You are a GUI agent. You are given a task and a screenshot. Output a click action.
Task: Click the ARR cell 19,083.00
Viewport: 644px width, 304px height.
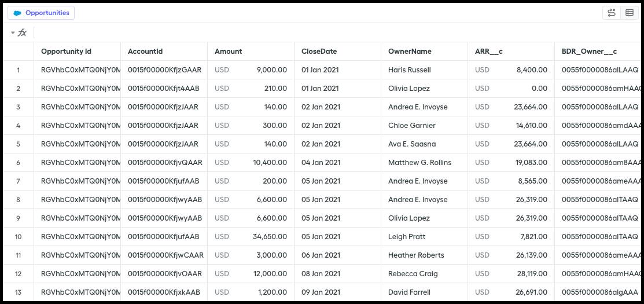(511, 163)
